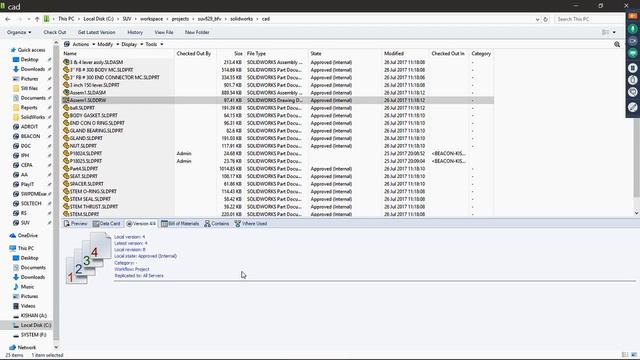Click the navigation pane scrollbar
640x360 pixels.
(56, 192)
